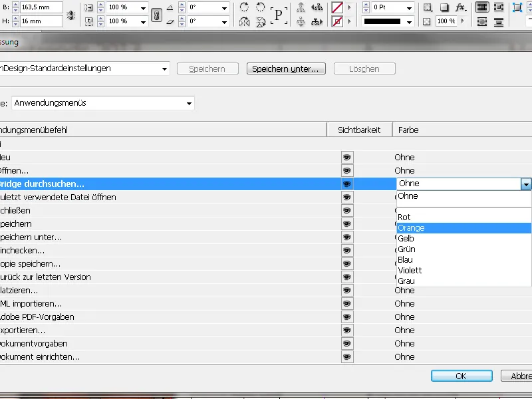This screenshot has width=532, height=399.
Task: Select the no text wrap icon
Action: pyautogui.click(x=481, y=7)
